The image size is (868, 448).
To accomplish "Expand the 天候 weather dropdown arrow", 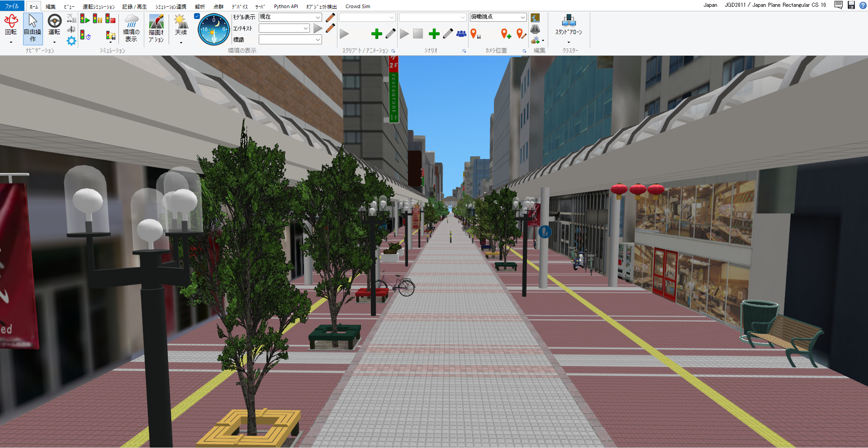I will pos(181,43).
